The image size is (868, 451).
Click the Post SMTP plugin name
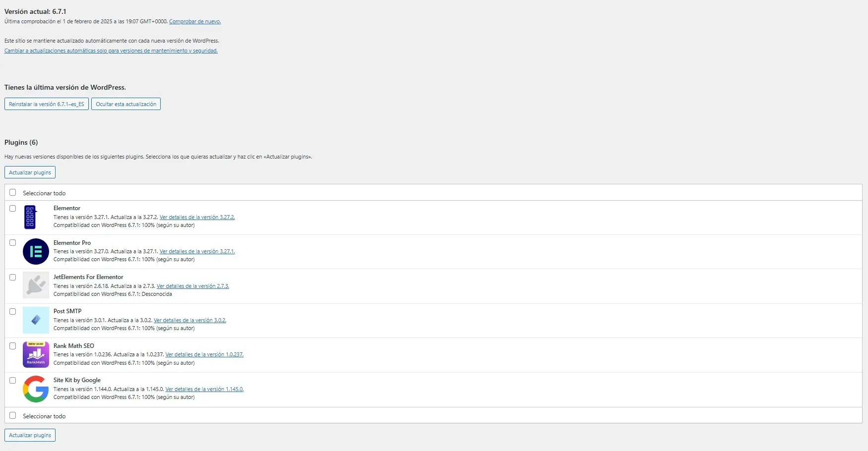coord(67,311)
